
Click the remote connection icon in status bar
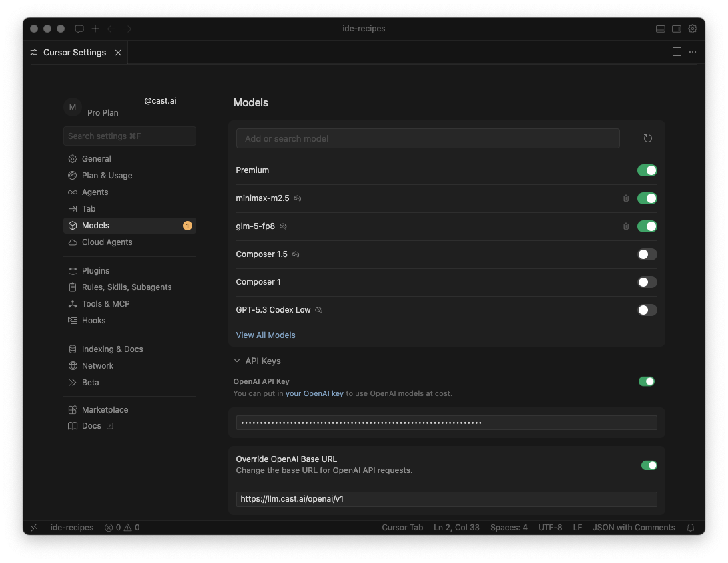[x=34, y=527]
